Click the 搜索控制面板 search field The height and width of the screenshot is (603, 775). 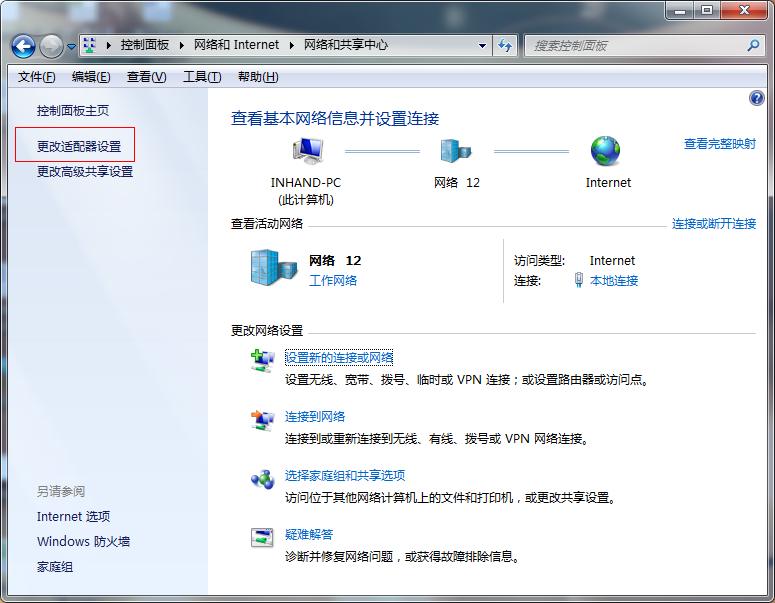click(637, 46)
